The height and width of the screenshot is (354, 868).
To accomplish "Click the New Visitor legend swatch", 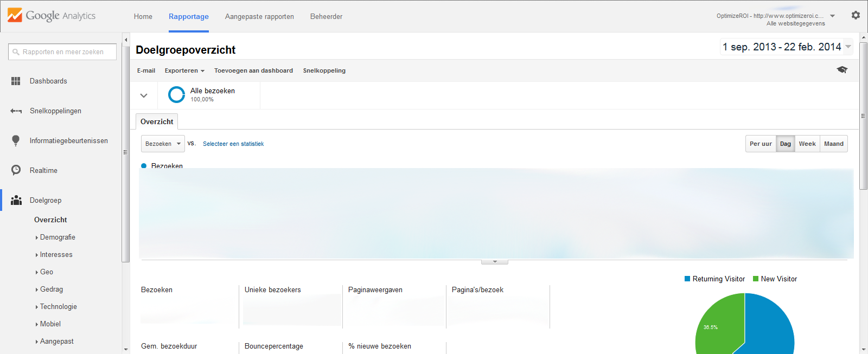I will tap(756, 279).
